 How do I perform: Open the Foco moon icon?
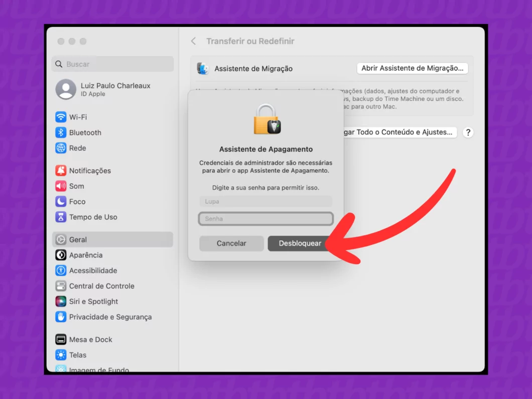pyautogui.click(x=61, y=202)
